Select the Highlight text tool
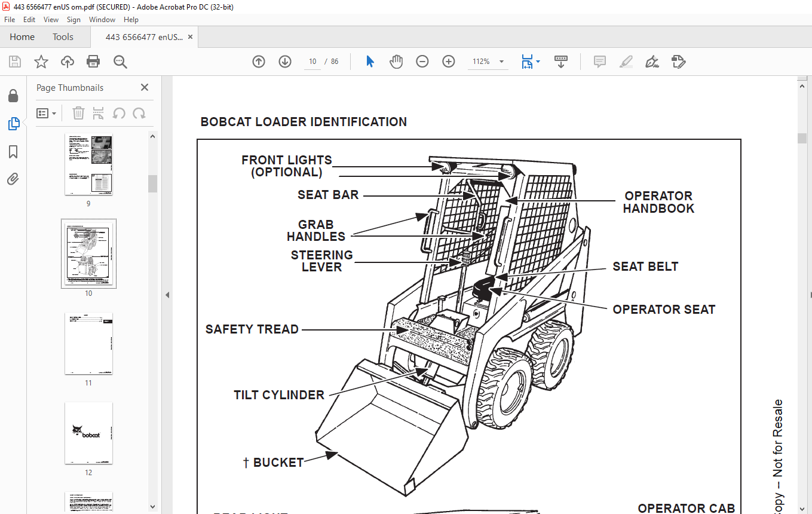Viewport: 812px width, 514px height. pyautogui.click(x=626, y=62)
